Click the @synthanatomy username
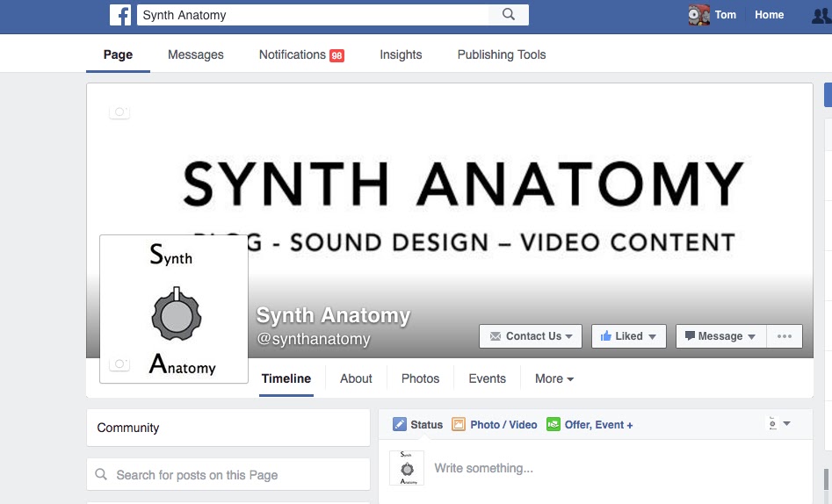Viewport: 832px width, 504px height. [313, 339]
